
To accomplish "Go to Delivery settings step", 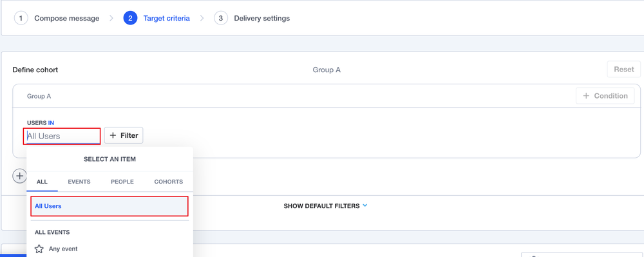I will (x=261, y=19).
